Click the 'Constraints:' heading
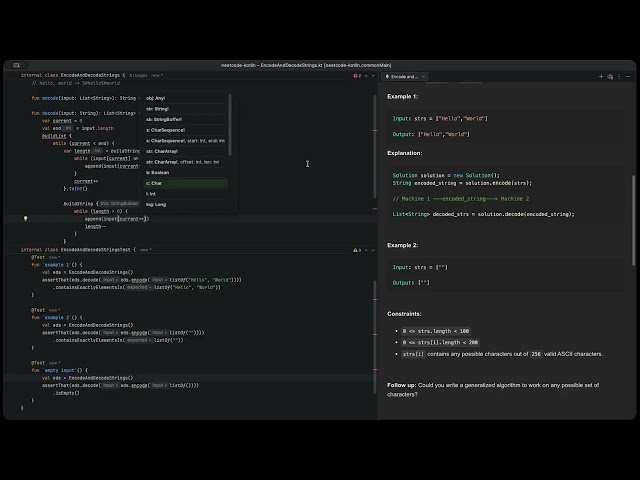 [x=404, y=314]
